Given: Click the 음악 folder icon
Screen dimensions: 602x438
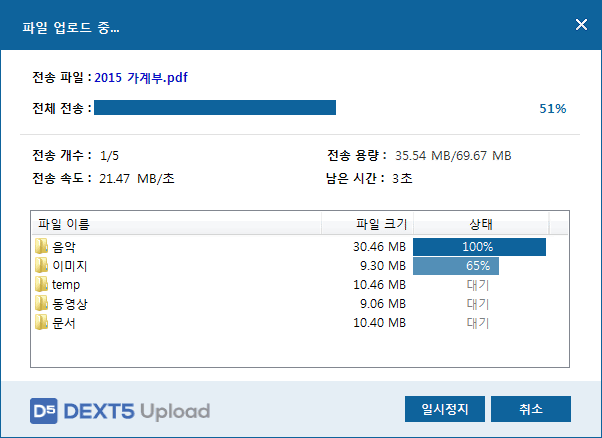Looking at the screenshot, I should (41, 246).
